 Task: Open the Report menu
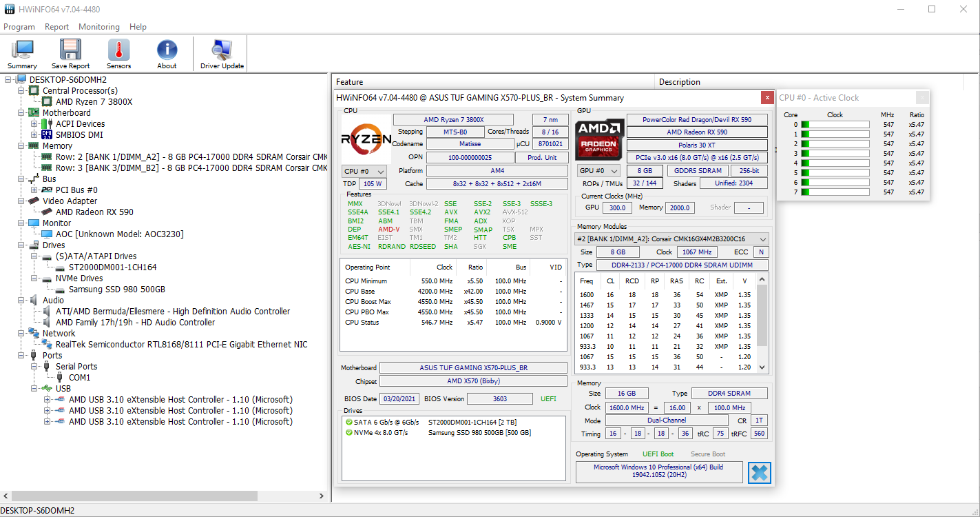click(56, 27)
